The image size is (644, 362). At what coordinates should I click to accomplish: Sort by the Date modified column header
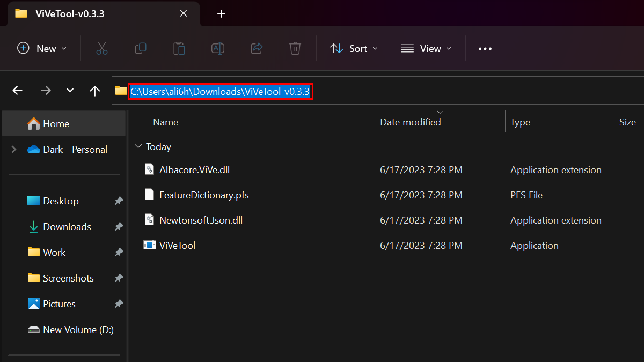pos(410,122)
